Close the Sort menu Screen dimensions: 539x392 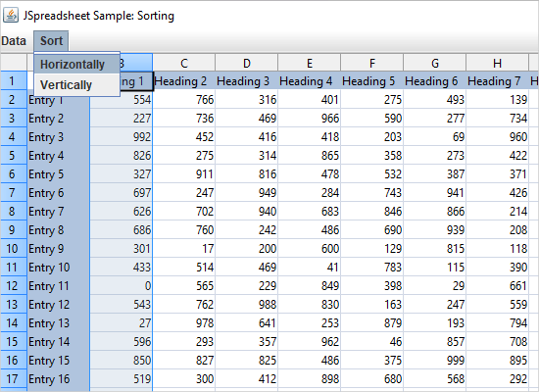point(51,41)
